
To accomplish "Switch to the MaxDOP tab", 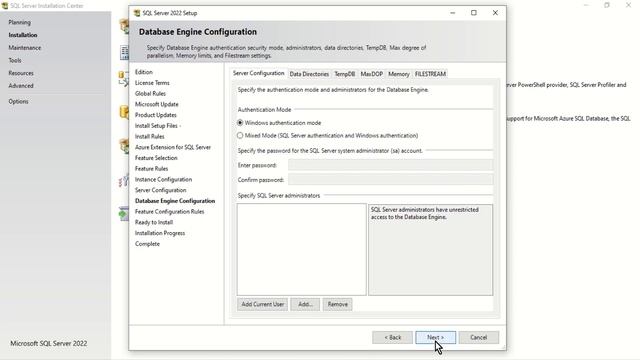I will (371, 74).
